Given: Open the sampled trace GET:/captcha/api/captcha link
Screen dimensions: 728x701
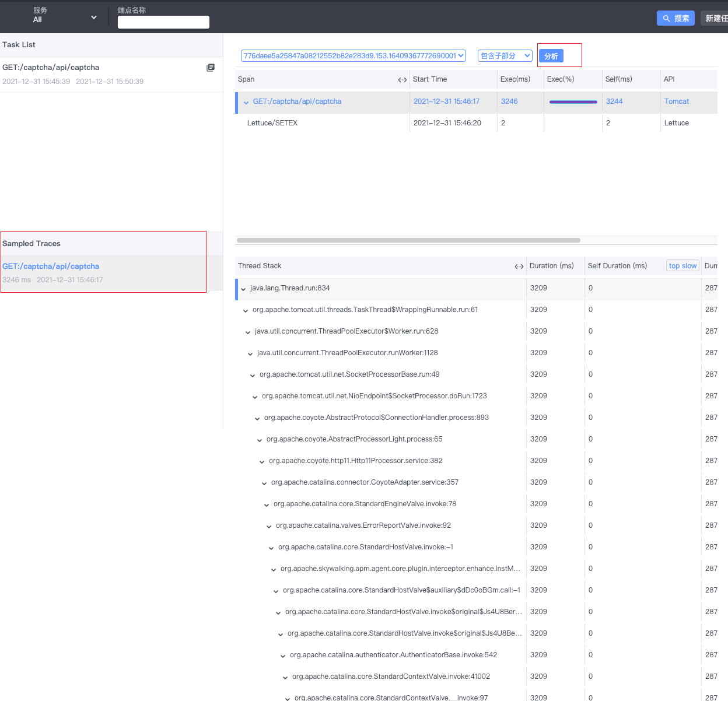Looking at the screenshot, I should (51, 266).
